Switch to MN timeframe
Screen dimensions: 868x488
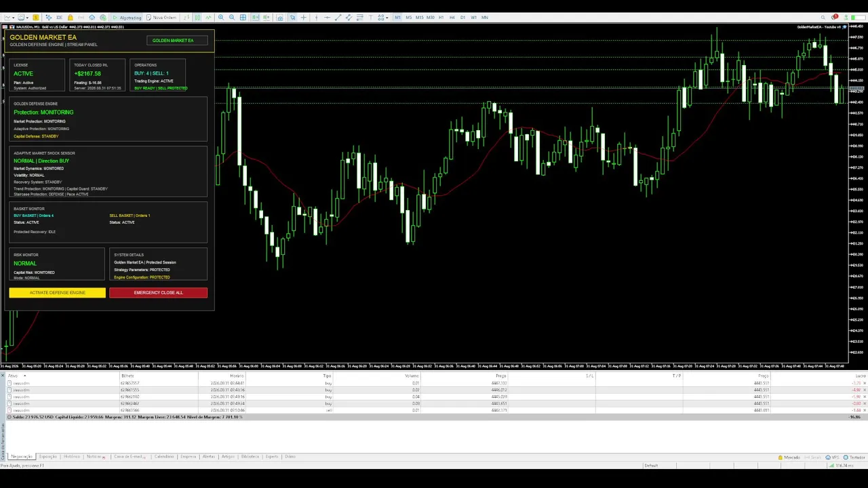point(485,18)
